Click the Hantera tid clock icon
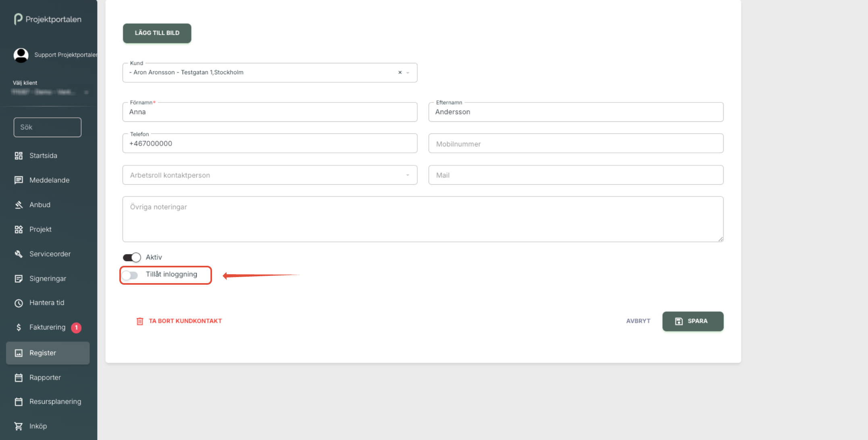 pyautogui.click(x=19, y=303)
